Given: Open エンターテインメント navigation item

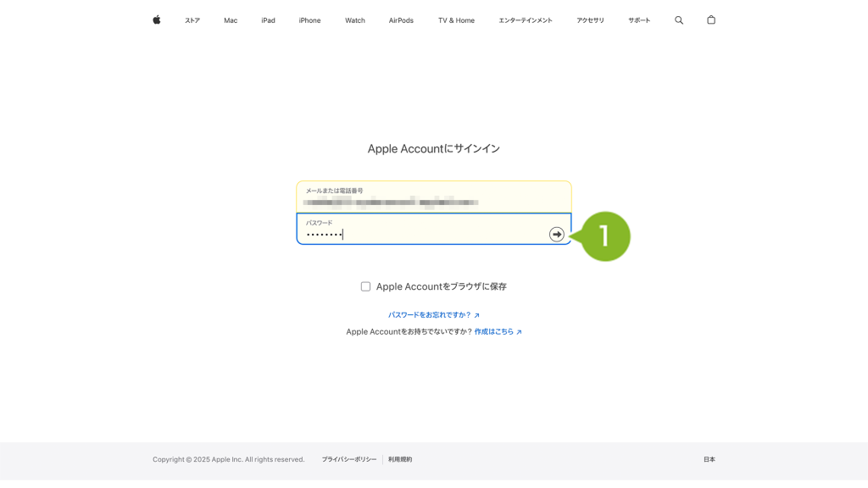Looking at the screenshot, I should [x=525, y=20].
